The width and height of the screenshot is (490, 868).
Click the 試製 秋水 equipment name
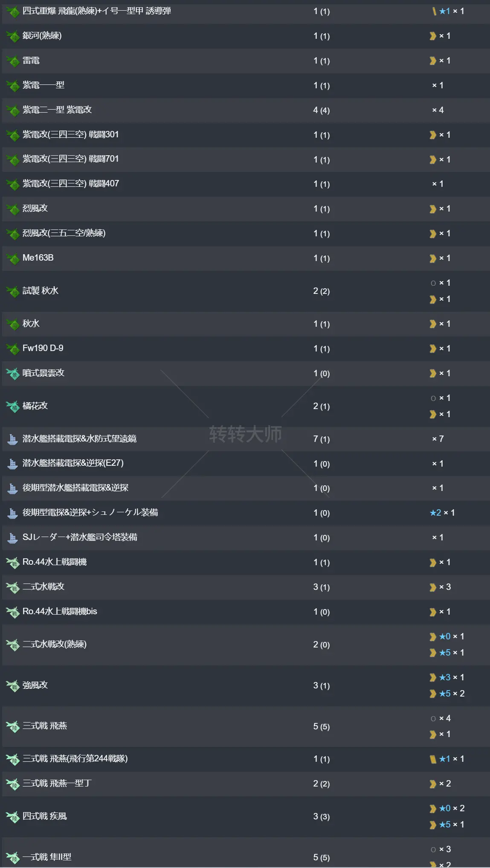click(41, 291)
